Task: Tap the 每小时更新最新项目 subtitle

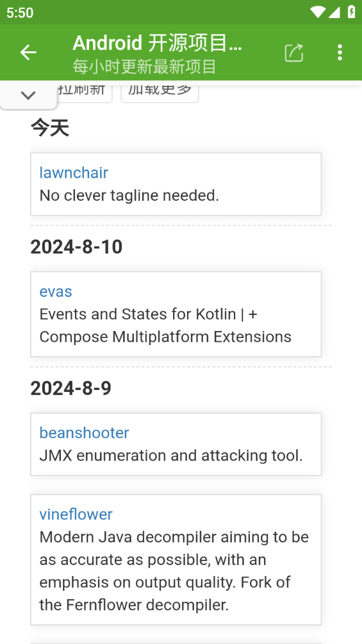Action: click(144, 66)
